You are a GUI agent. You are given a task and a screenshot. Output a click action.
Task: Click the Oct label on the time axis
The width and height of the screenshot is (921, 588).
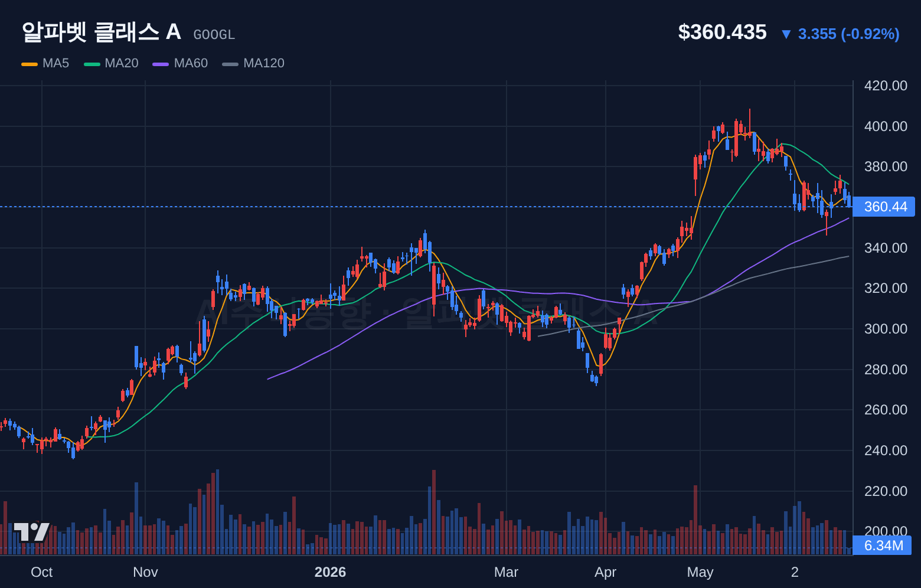(42, 572)
